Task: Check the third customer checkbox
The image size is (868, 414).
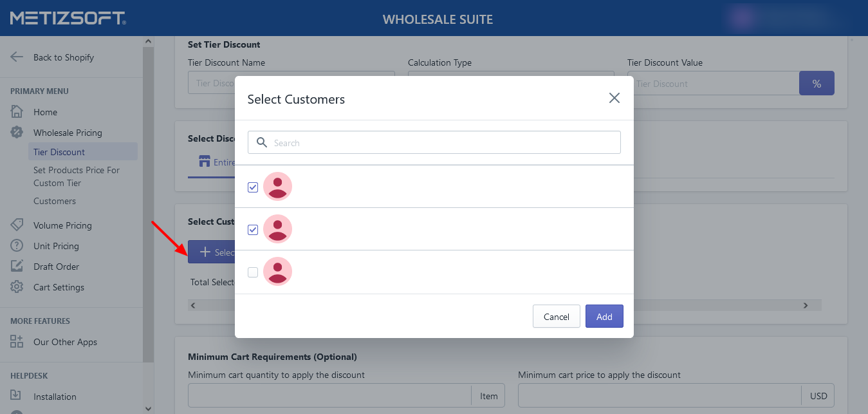Action: click(253, 272)
